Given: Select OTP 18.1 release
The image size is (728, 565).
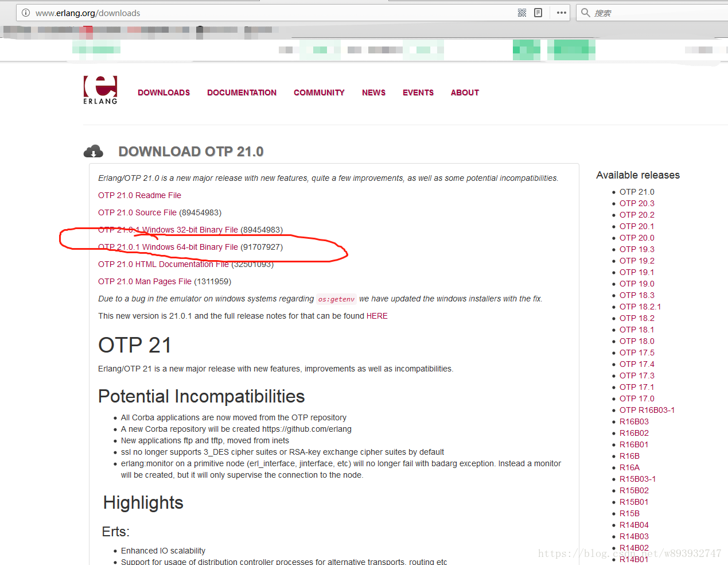Looking at the screenshot, I should point(637,330).
